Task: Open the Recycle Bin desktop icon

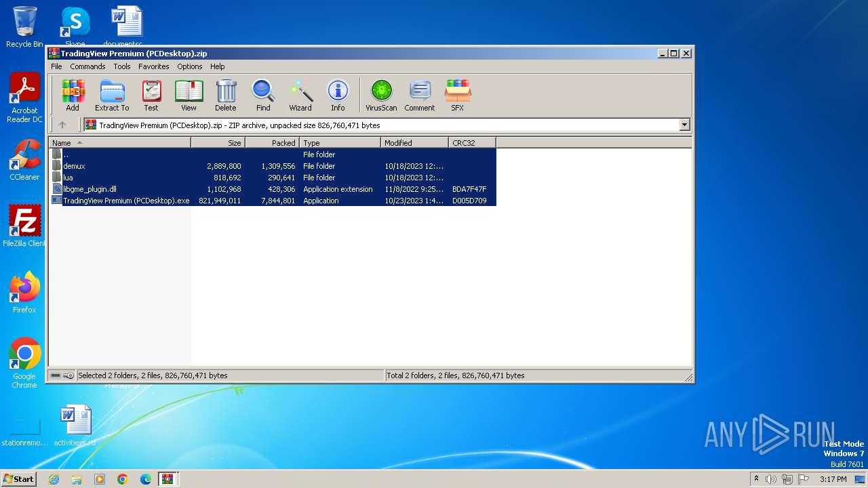Action: [24, 27]
